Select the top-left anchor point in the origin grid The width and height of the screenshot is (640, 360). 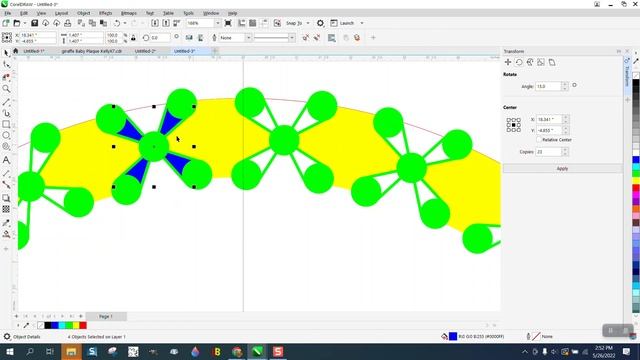(509, 120)
